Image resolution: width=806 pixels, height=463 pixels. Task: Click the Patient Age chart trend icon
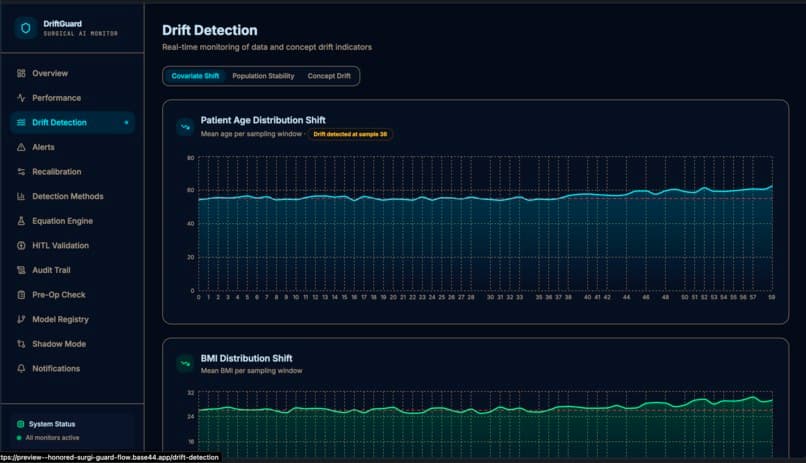(185, 126)
